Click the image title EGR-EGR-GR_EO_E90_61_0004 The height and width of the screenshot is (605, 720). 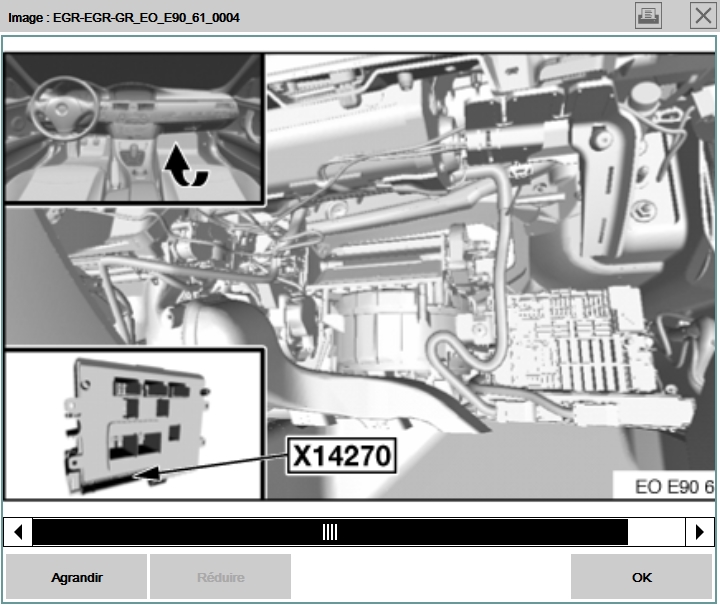(146, 17)
